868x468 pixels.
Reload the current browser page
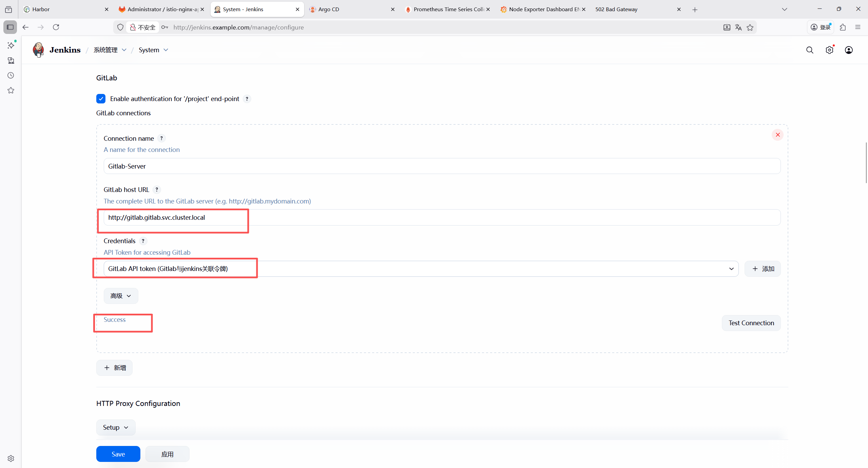(56, 27)
